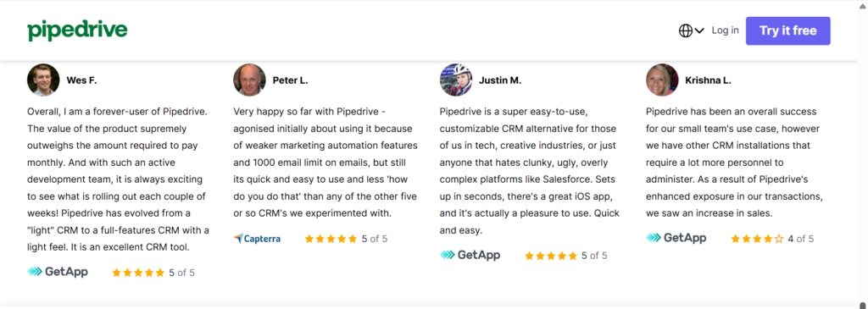868x309 pixels.
Task: Click the Log in link
Action: (726, 30)
